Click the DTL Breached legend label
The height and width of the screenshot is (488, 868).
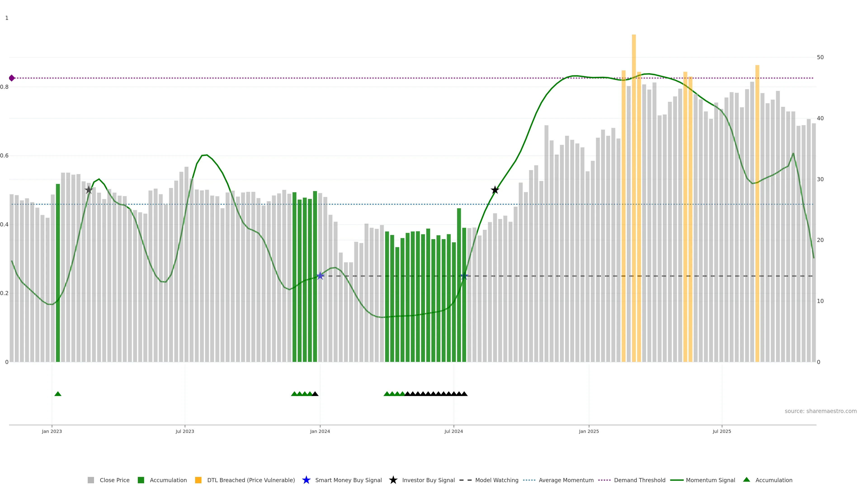251,480
